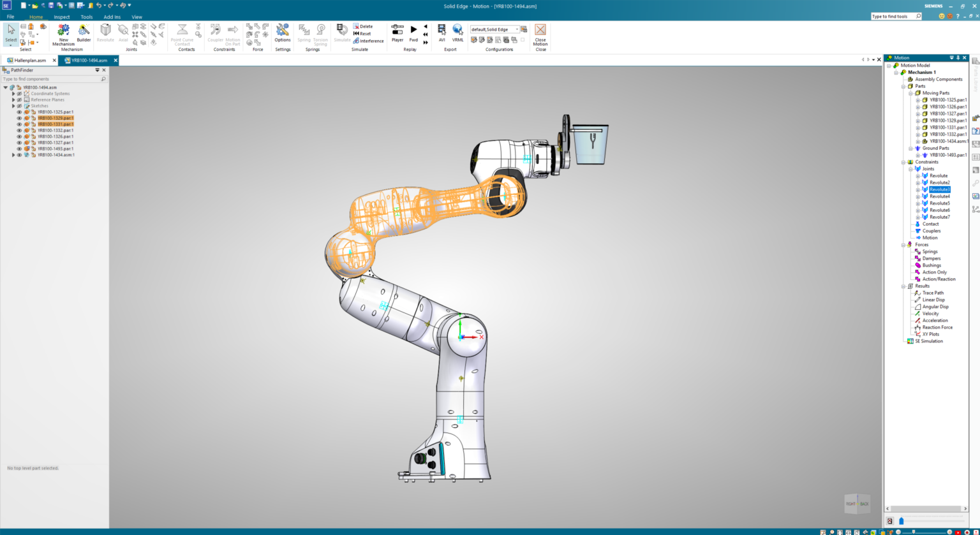Click the Type to find tools search field
Image resolution: width=980 pixels, height=535 pixels.
coord(893,16)
